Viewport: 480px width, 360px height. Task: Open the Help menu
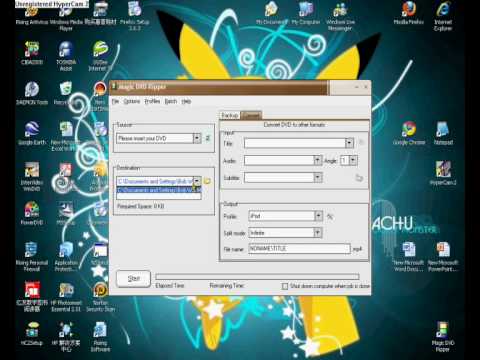tap(186, 101)
